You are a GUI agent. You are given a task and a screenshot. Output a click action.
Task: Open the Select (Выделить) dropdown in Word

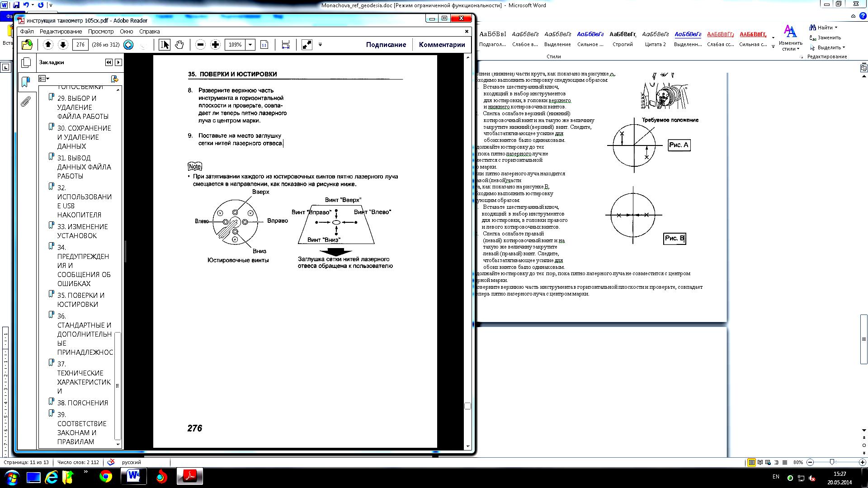tap(827, 47)
